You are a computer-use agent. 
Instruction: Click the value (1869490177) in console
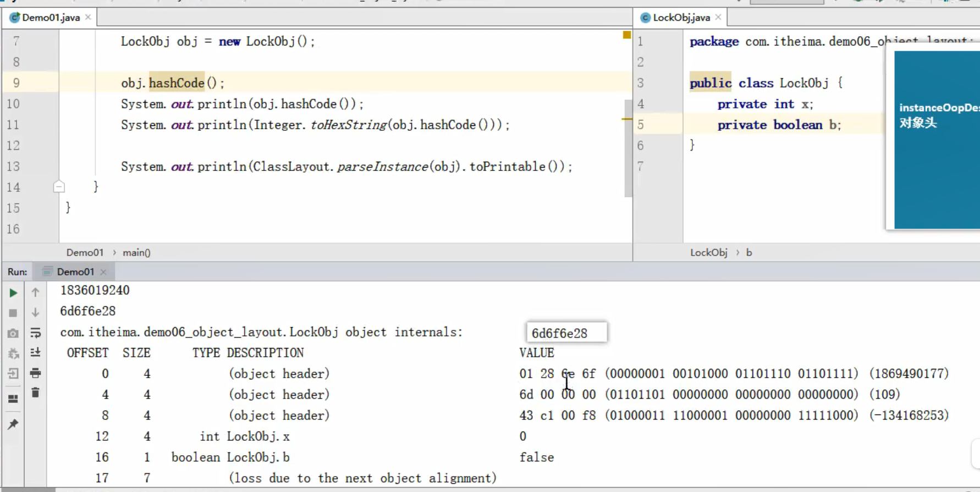click(x=909, y=374)
